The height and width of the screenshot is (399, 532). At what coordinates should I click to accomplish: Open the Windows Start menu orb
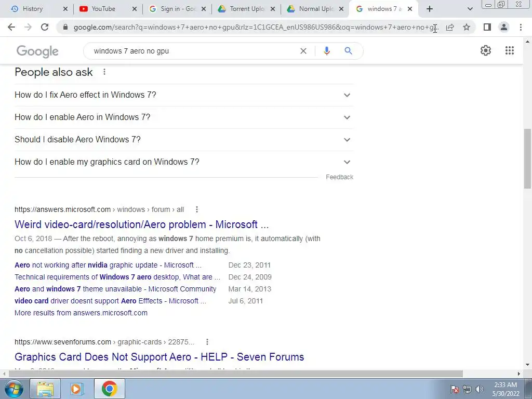pos(14,389)
